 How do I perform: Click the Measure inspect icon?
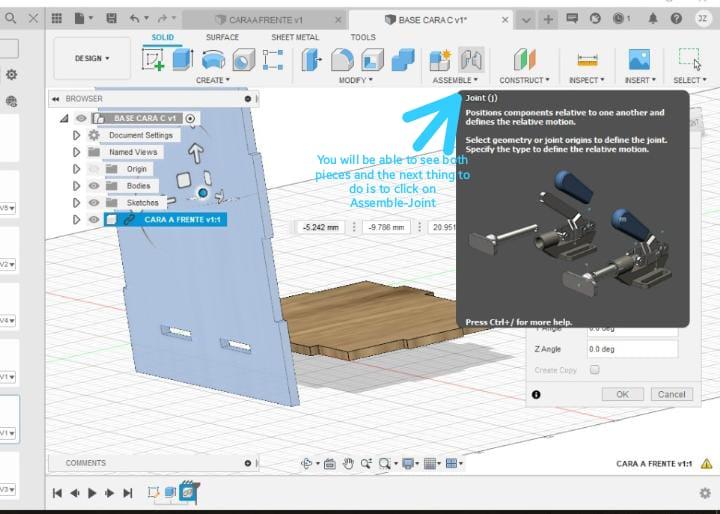click(587, 60)
